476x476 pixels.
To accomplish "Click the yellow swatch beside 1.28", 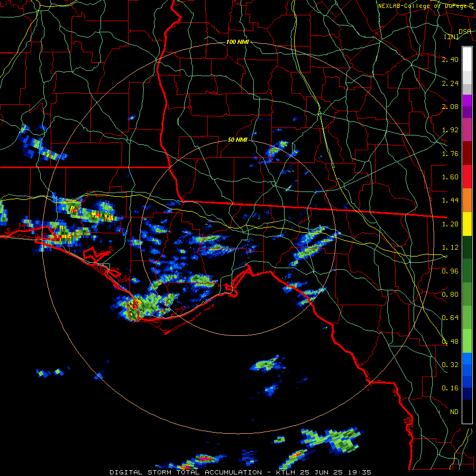I will click(467, 224).
